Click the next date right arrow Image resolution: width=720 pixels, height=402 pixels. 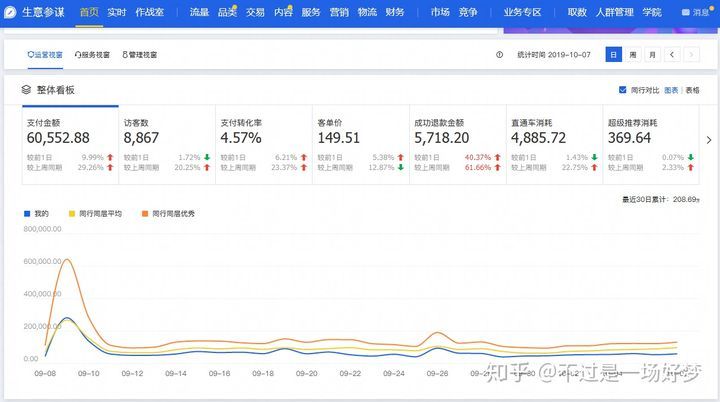pyautogui.click(x=692, y=55)
